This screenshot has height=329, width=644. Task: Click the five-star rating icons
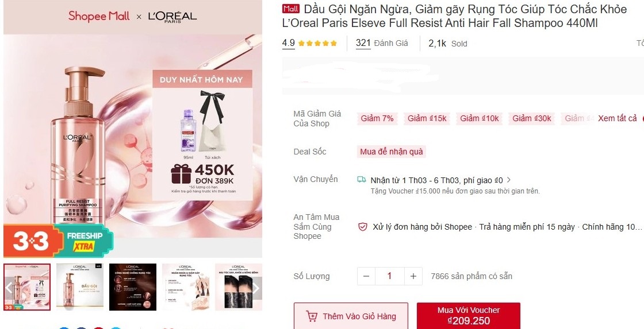[x=317, y=43]
